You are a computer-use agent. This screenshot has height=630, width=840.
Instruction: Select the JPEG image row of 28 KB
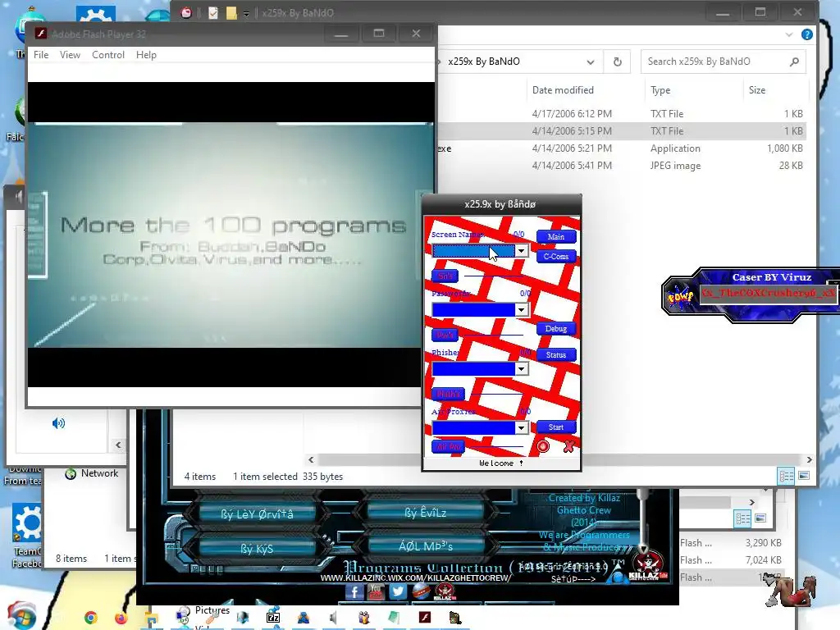(x=622, y=166)
